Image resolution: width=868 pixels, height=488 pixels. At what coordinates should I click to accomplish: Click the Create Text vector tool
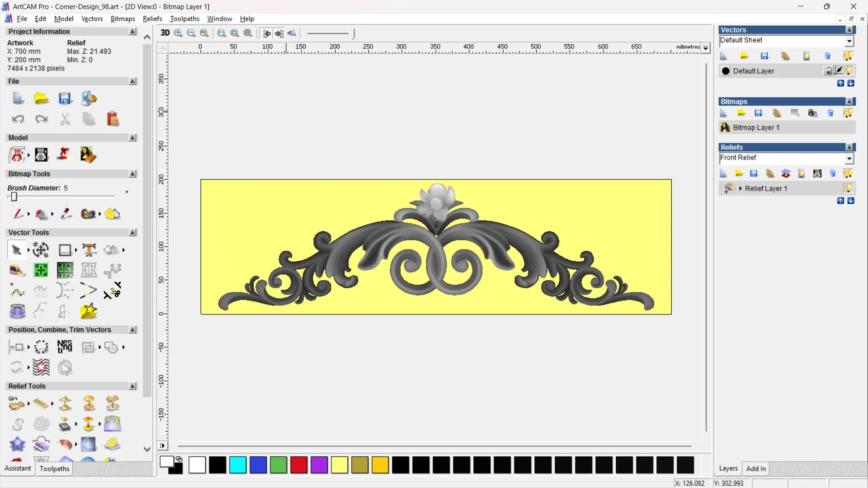tap(89, 250)
